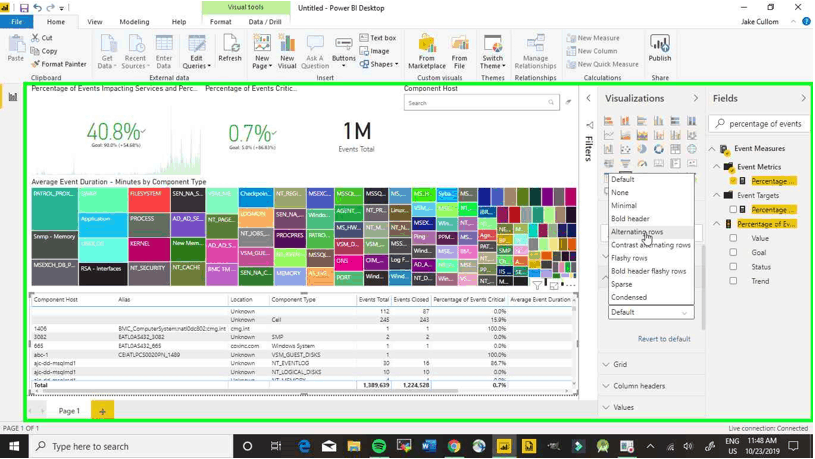Open File Explorer from the taskbar

pyautogui.click(x=354, y=446)
